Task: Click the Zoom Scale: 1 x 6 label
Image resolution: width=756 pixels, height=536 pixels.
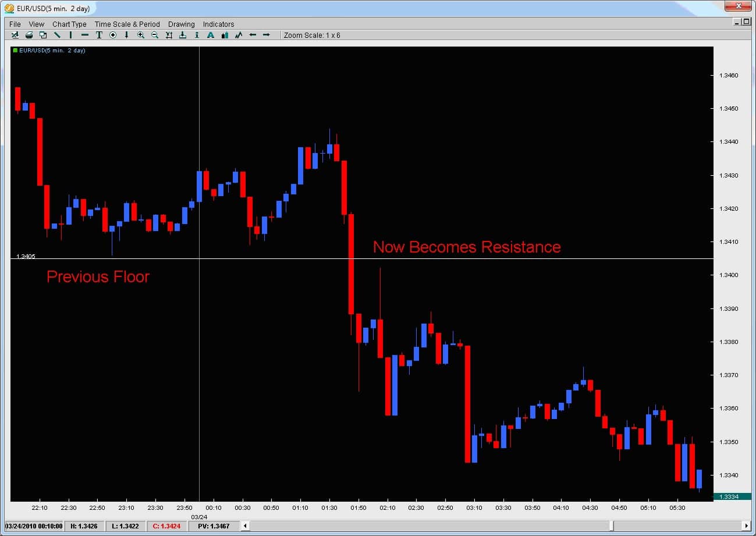Action: pyautogui.click(x=312, y=35)
